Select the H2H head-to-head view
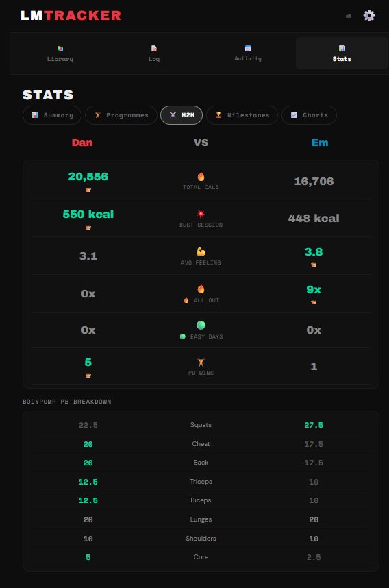This screenshot has width=389, height=588. [x=181, y=115]
